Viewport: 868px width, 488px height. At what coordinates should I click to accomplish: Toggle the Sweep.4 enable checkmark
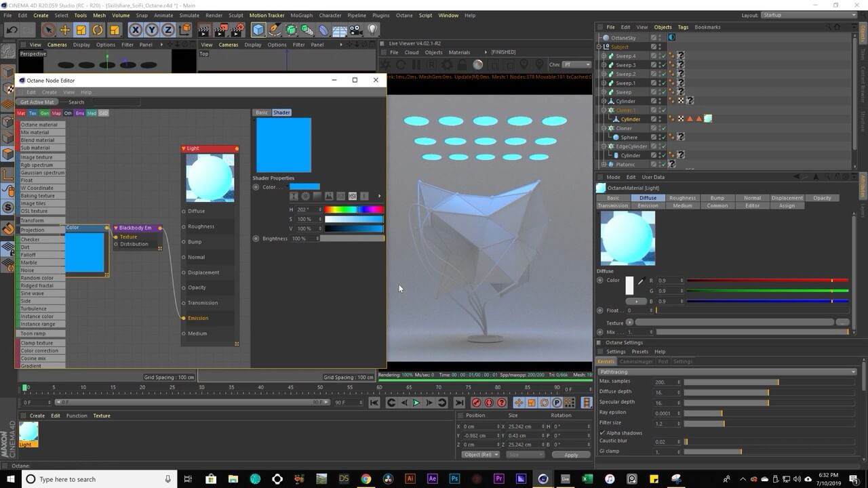coord(663,56)
